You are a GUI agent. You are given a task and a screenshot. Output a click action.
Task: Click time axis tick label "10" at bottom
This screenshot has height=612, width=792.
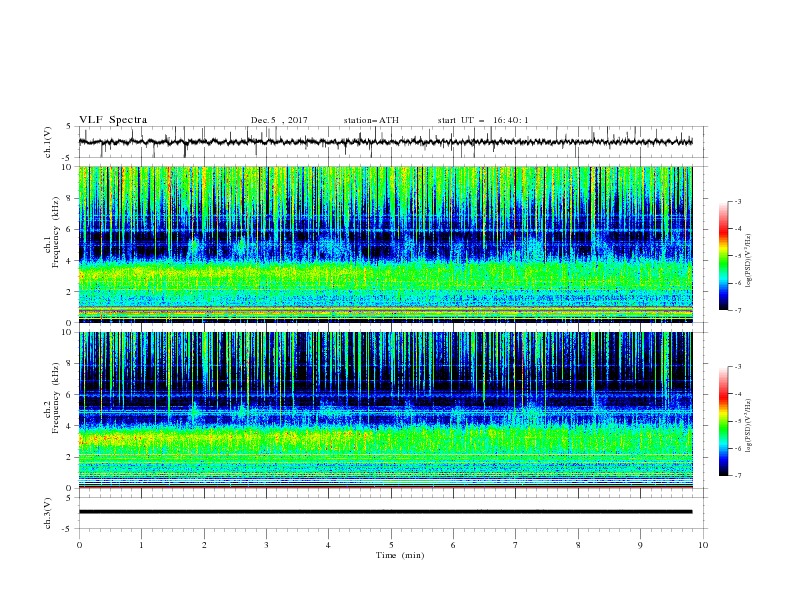click(x=703, y=545)
